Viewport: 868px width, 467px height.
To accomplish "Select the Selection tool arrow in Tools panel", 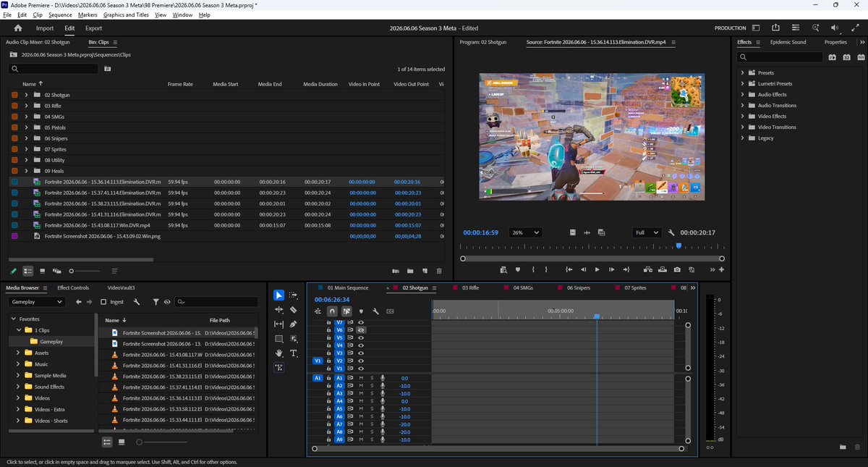I will pyautogui.click(x=279, y=295).
